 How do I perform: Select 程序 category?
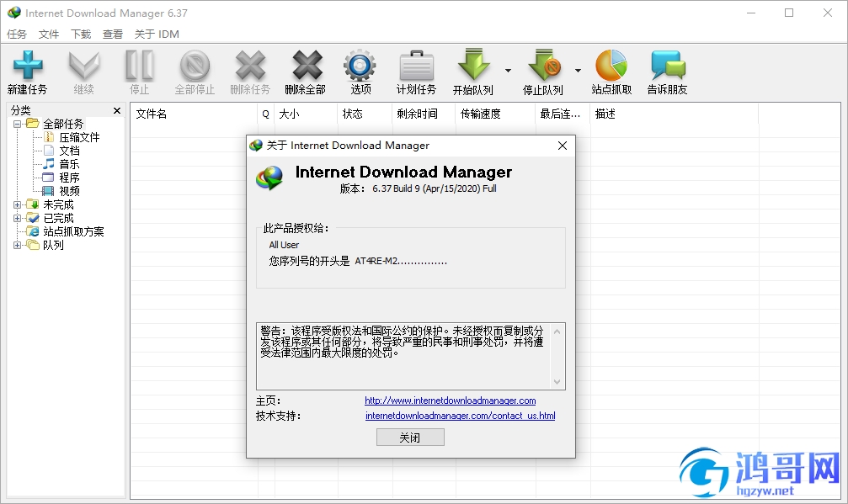click(x=69, y=178)
